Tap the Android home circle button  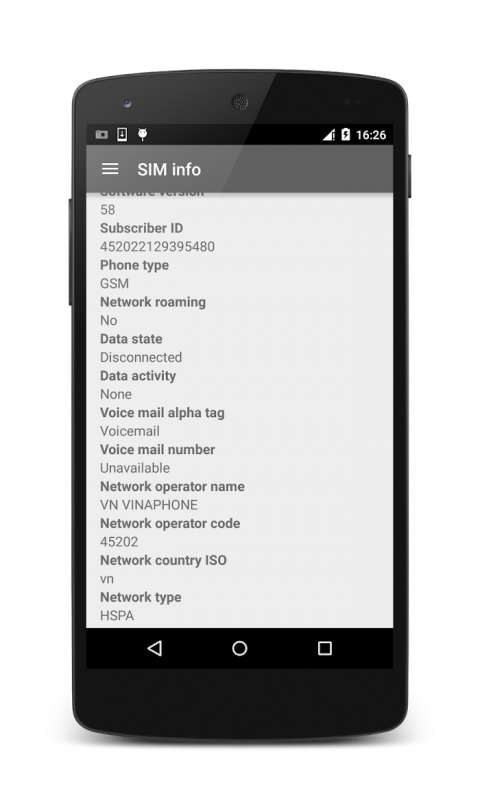[x=239, y=648]
